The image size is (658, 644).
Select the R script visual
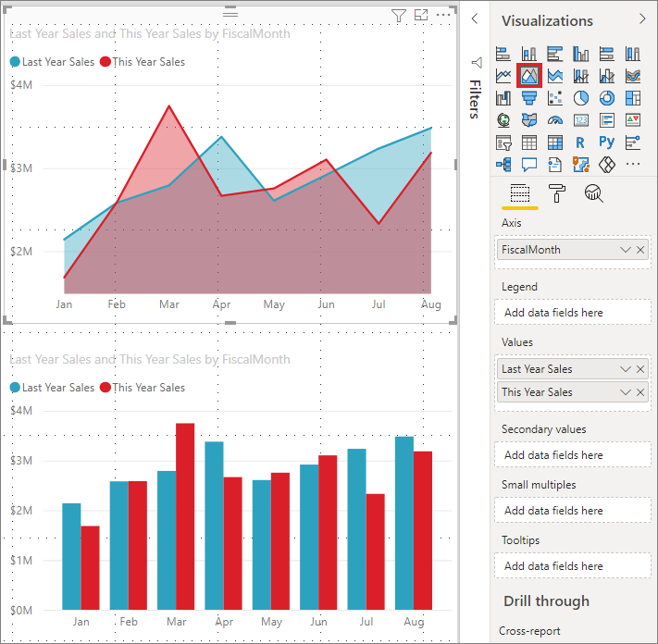(581, 142)
